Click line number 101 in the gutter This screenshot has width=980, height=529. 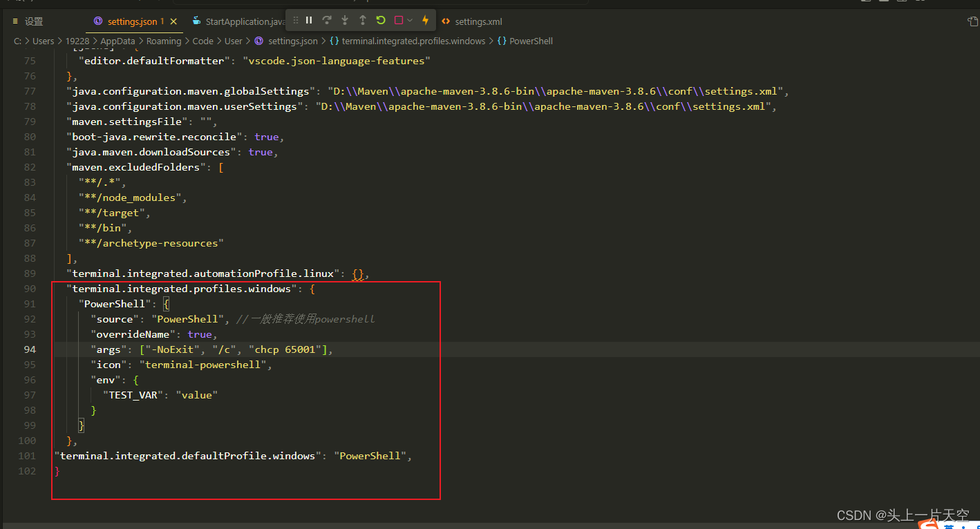28,456
